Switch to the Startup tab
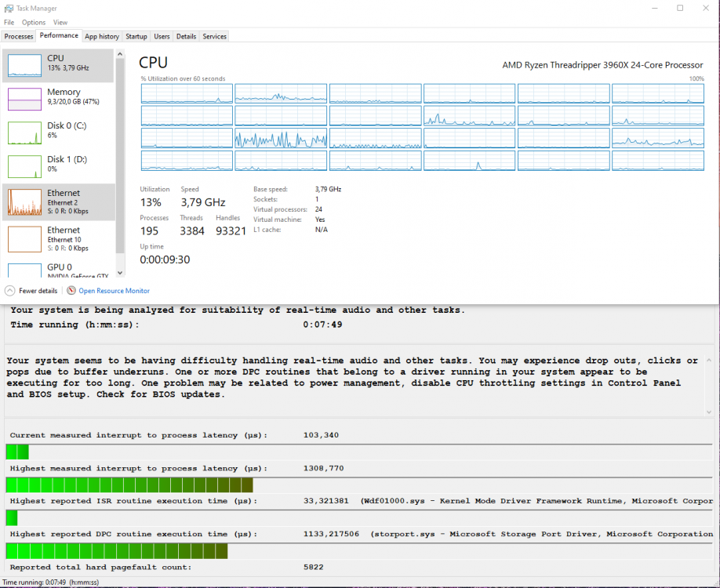 (136, 36)
